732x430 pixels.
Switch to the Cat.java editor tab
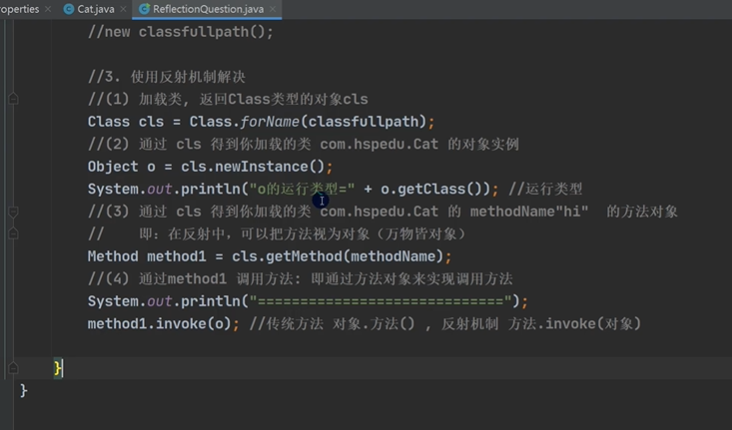[x=95, y=9]
